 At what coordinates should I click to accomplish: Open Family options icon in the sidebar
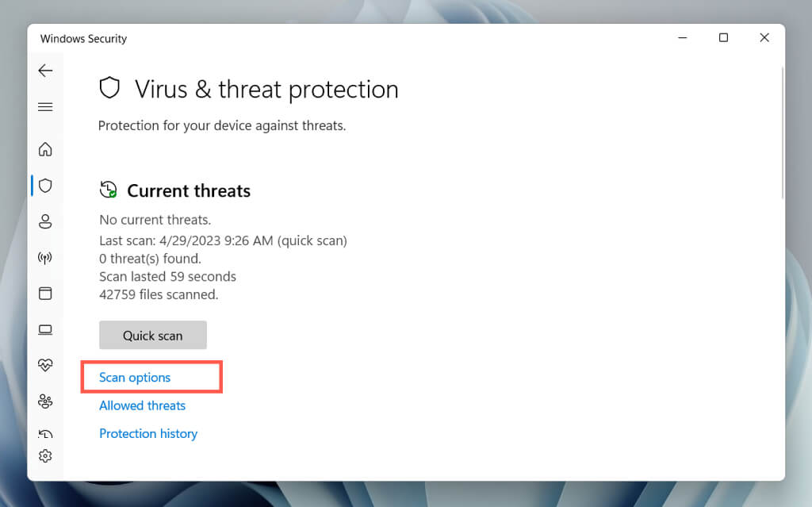pos(45,401)
